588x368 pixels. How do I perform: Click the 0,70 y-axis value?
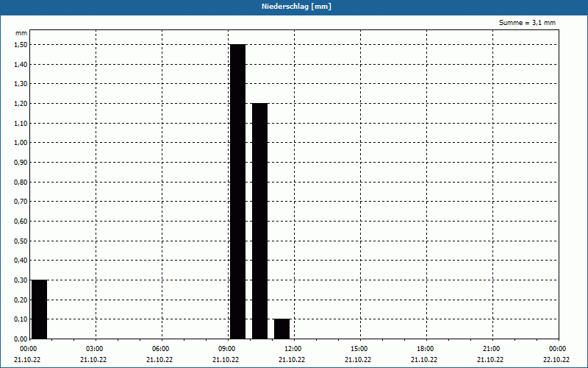point(21,202)
